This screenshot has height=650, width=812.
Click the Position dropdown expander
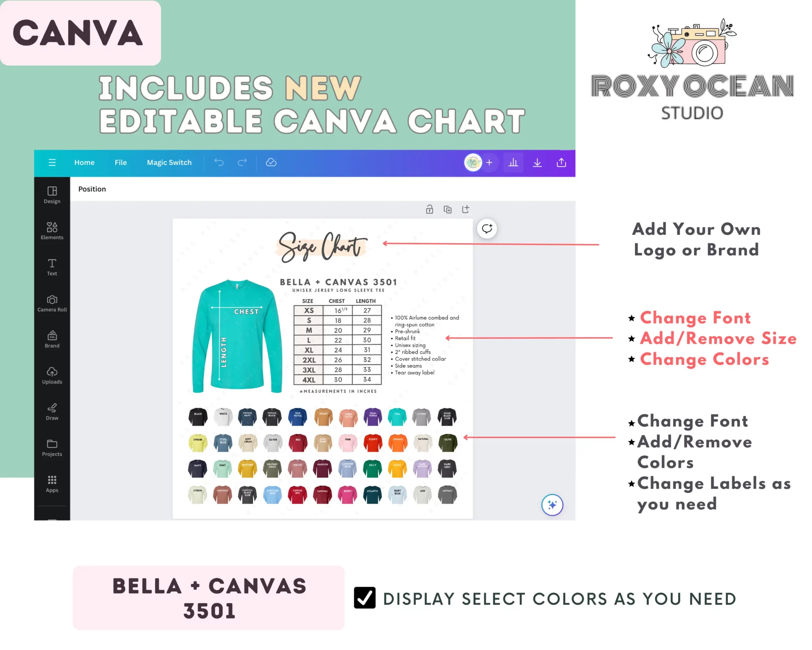pyautogui.click(x=92, y=189)
